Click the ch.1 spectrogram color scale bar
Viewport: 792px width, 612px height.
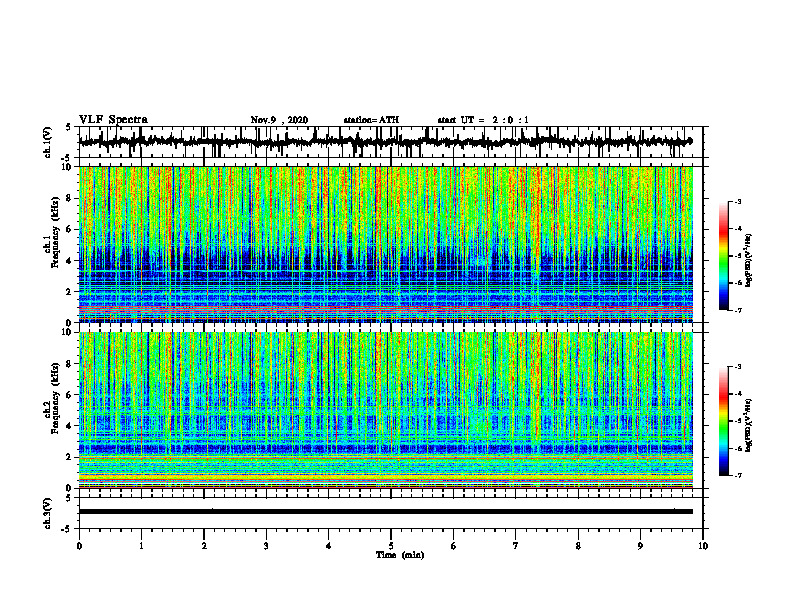point(724,256)
